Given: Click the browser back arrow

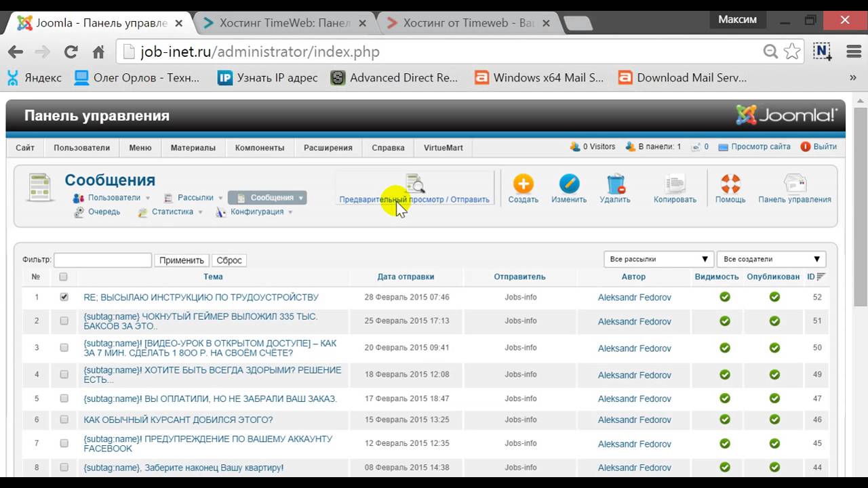Looking at the screenshot, I should click(x=15, y=52).
